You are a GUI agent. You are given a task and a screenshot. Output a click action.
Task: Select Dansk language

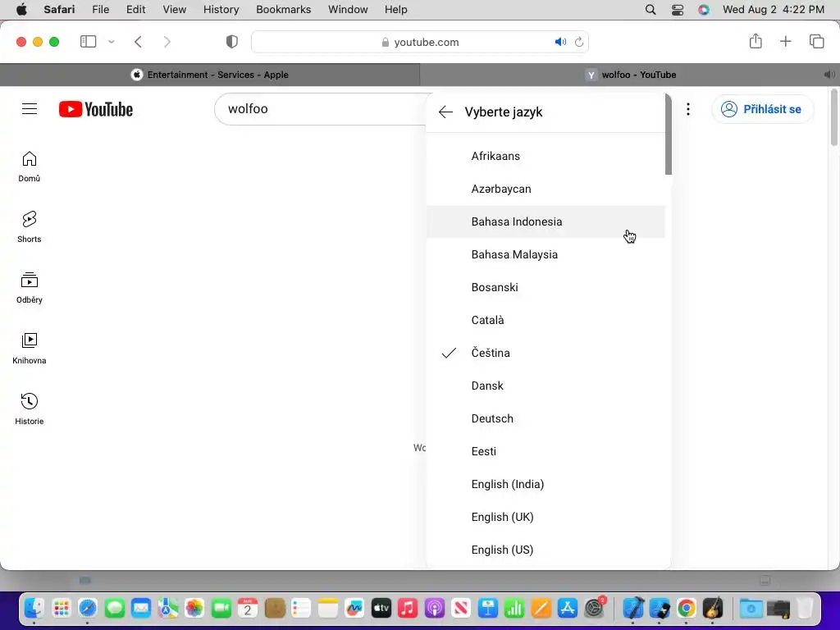(546, 386)
